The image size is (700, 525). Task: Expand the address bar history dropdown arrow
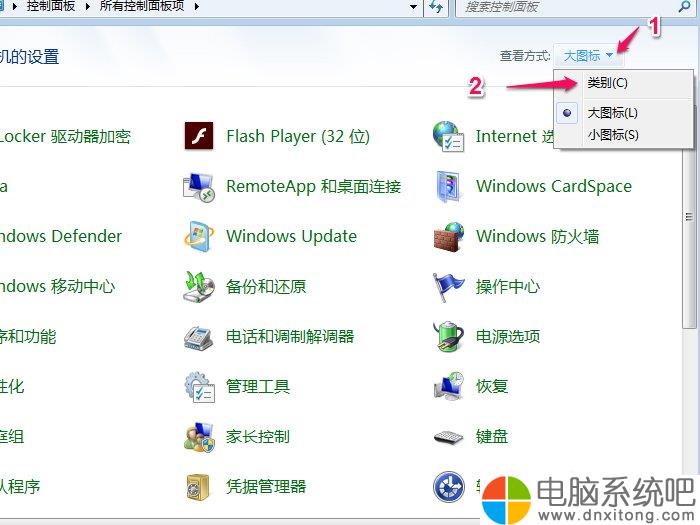(x=413, y=7)
